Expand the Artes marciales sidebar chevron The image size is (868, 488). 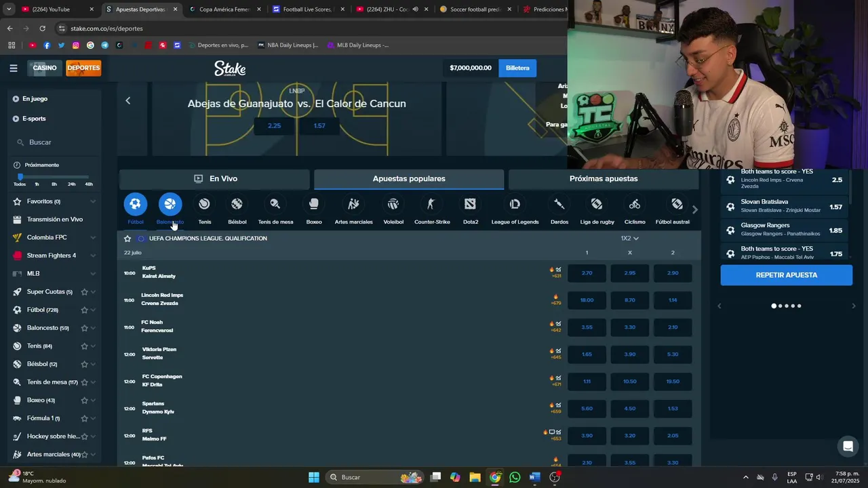[x=93, y=455]
